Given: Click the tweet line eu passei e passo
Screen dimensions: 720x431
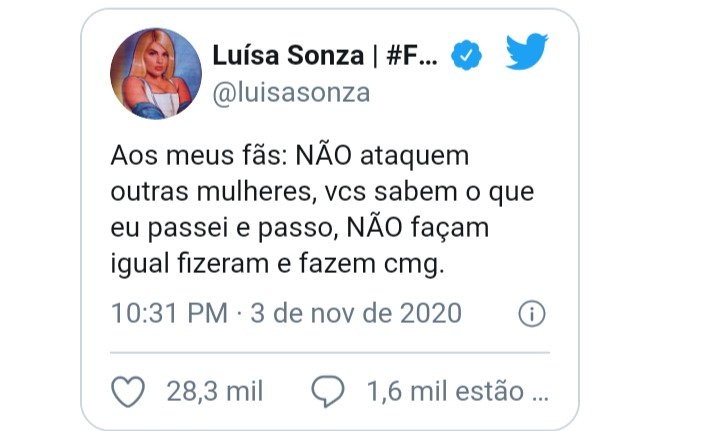Looking at the screenshot, I should [x=300, y=228].
